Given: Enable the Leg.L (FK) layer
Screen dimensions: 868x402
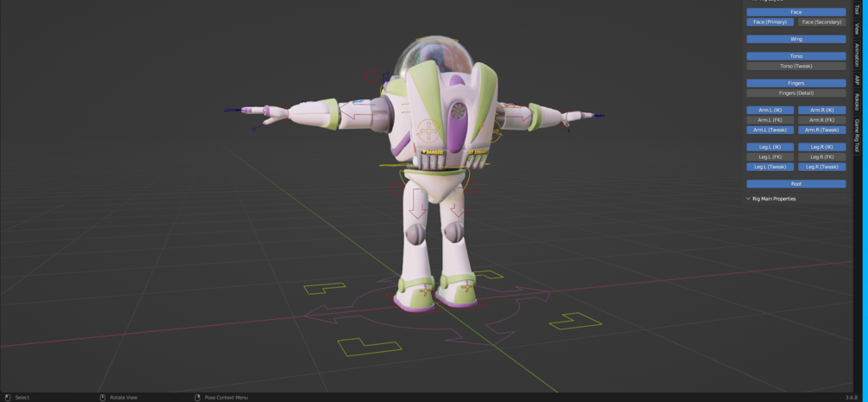Looking at the screenshot, I should pyautogui.click(x=770, y=157).
